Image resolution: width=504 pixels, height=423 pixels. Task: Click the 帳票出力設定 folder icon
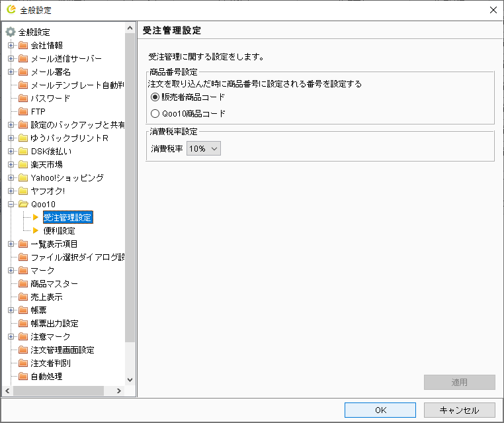point(23,323)
